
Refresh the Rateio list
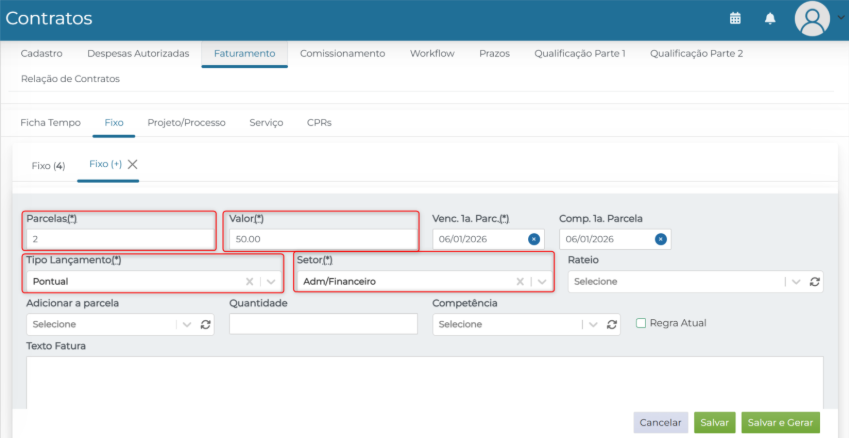tap(814, 282)
